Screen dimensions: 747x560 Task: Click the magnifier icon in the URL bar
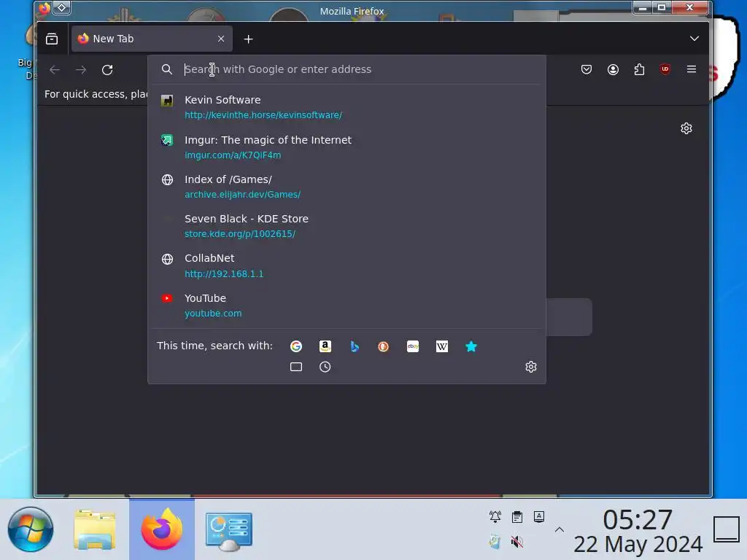coord(167,69)
